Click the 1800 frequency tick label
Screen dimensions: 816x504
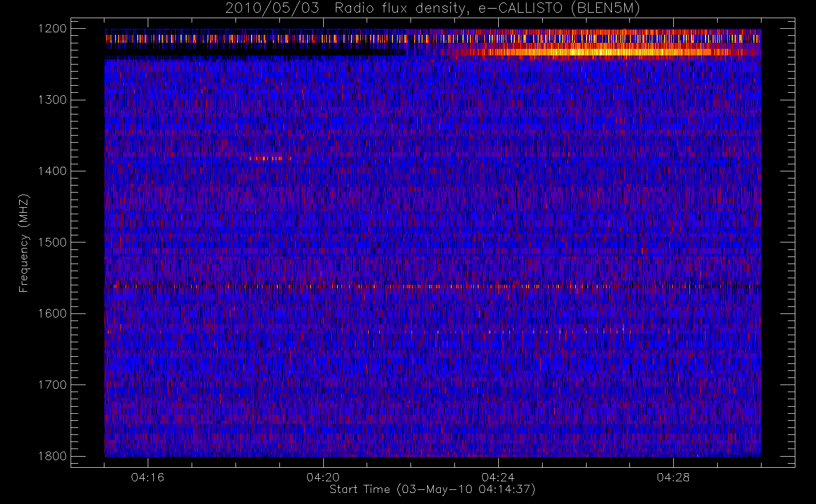[52, 456]
